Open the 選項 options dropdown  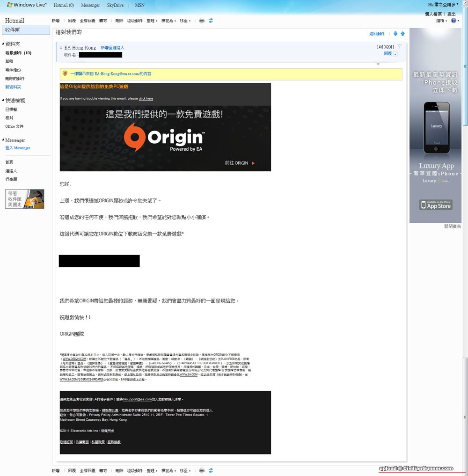point(441,21)
